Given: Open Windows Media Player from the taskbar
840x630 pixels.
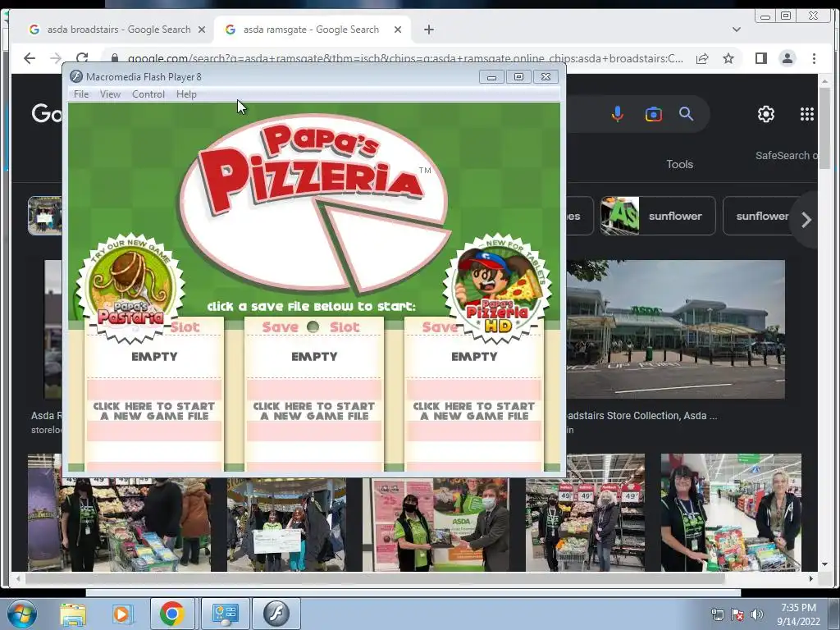Looking at the screenshot, I should [122, 614].
